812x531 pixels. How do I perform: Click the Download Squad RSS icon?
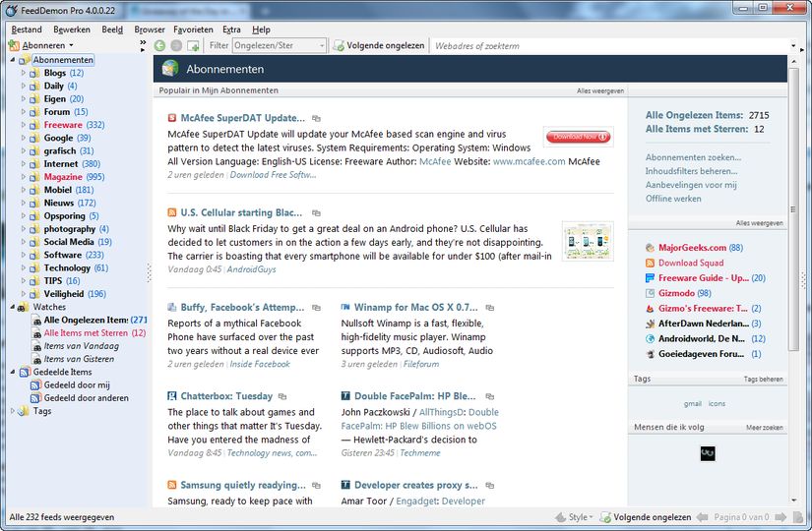[651, 263]
